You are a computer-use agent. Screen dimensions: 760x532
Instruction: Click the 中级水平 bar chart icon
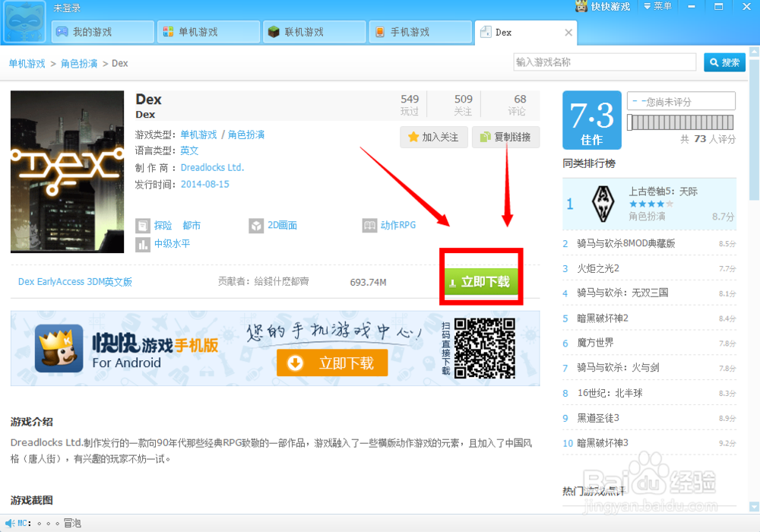click(143, 244)
